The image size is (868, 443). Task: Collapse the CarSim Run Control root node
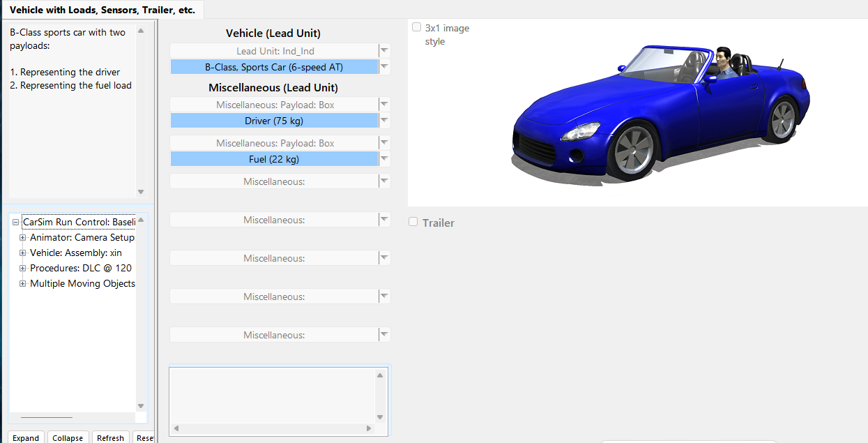(x=15, y=223)
